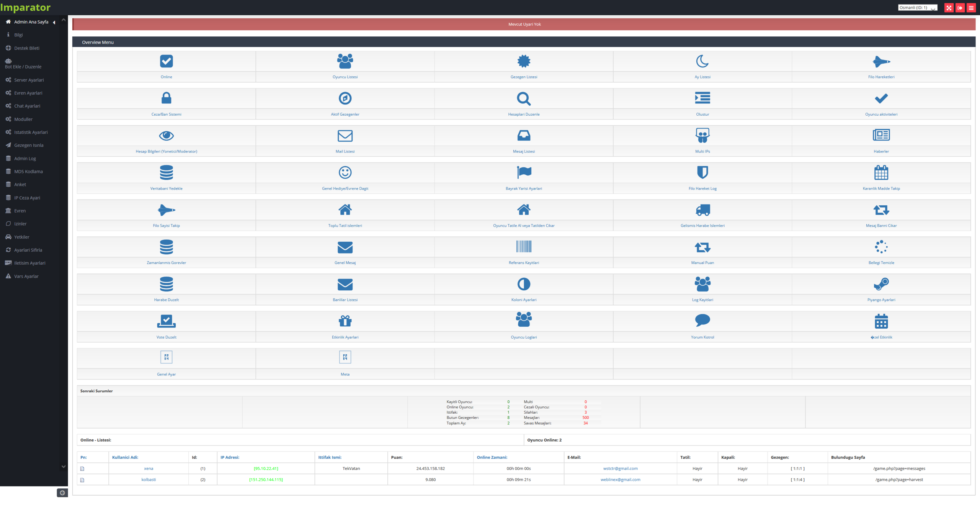Image resolution: width=980 pixels, height=524 pixels.
Task: Click the Multi IPs icon
Action: pos(702,136)
